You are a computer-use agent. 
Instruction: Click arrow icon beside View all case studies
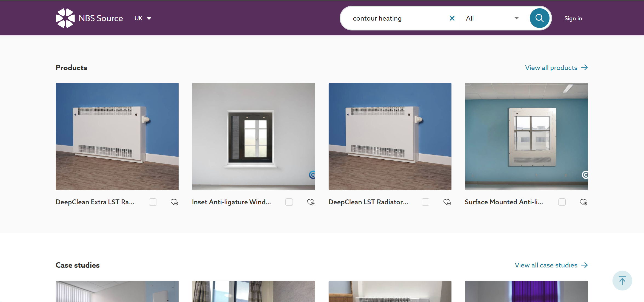tap(584, 265)
